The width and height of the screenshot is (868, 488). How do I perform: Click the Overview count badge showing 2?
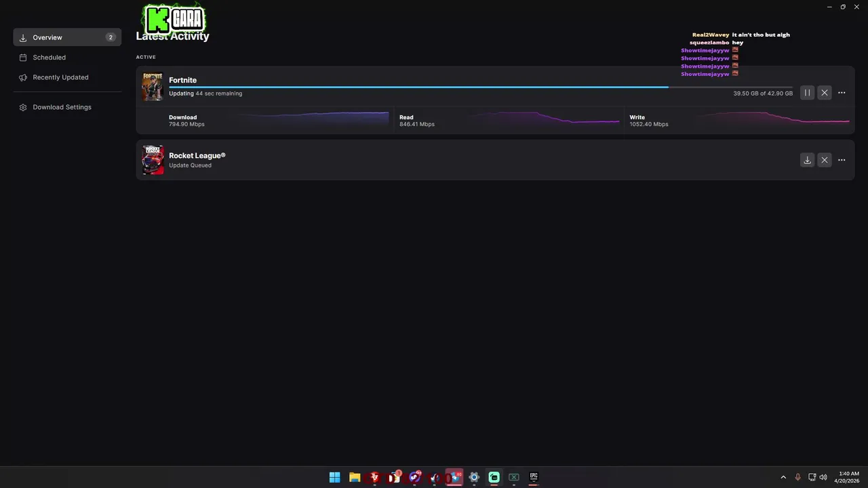point(111,37)
